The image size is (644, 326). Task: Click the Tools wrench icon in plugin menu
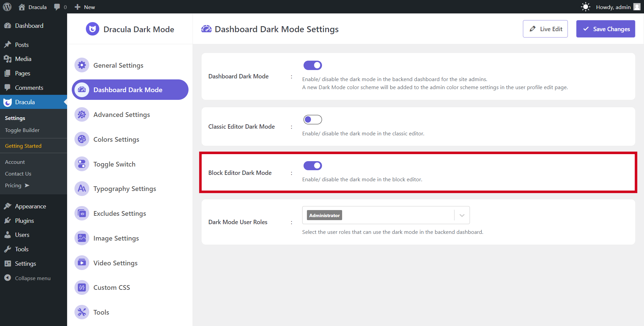coord(82,312)
